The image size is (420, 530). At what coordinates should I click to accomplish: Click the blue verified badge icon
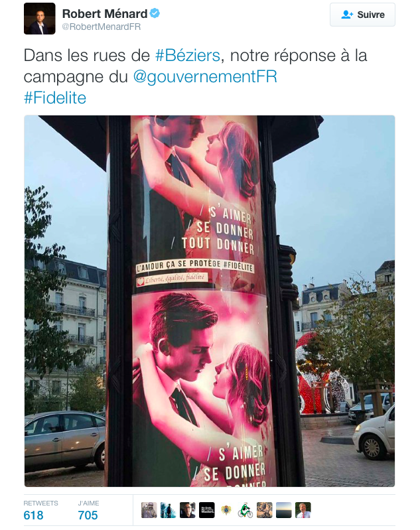click(x=155, y=13)
